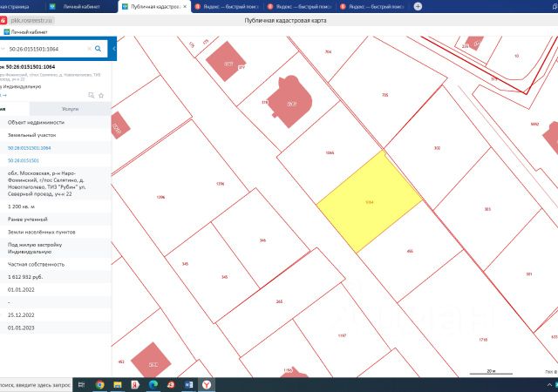This screenshot has width=558, height=392.
Task: Click the Земли населённых пунктов row
Action: pos(56,232)
